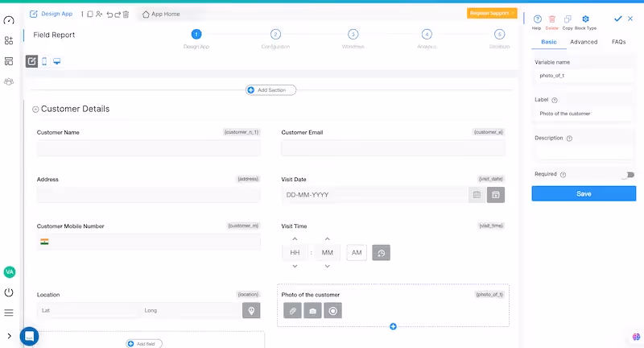
Task: Click the Design App link
Action: pyautogui.click(x=51, y=14)
